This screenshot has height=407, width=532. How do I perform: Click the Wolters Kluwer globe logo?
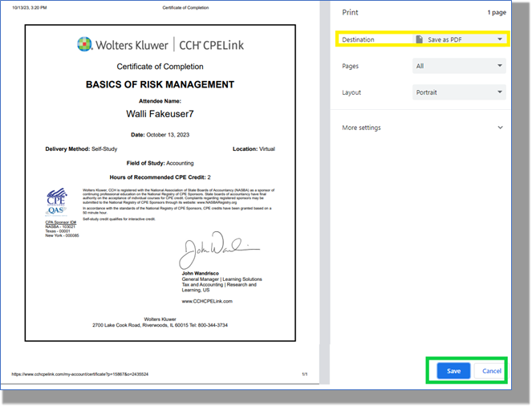click(x=84, y=44)
